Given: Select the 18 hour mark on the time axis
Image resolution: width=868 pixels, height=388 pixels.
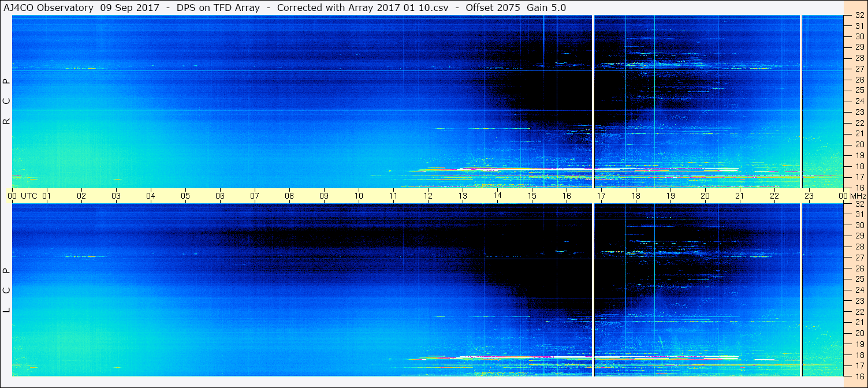Looking at the screenshot, I should click(636, 196).
